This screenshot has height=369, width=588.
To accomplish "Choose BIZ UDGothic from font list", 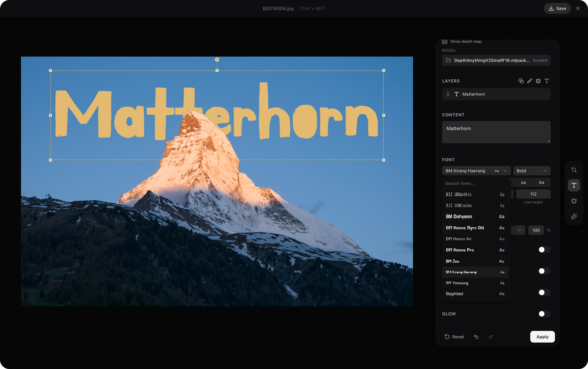I will tap(475, 194).
